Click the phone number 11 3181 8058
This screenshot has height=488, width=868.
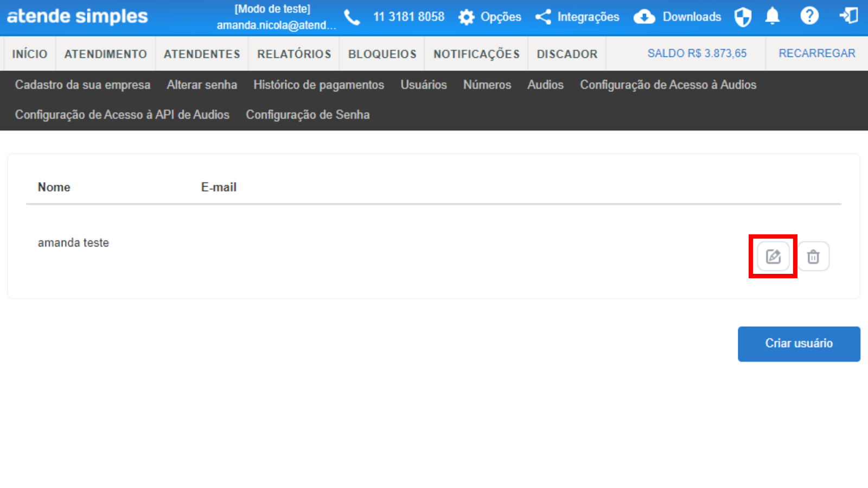pyautogui.click(x=408, y=17)
